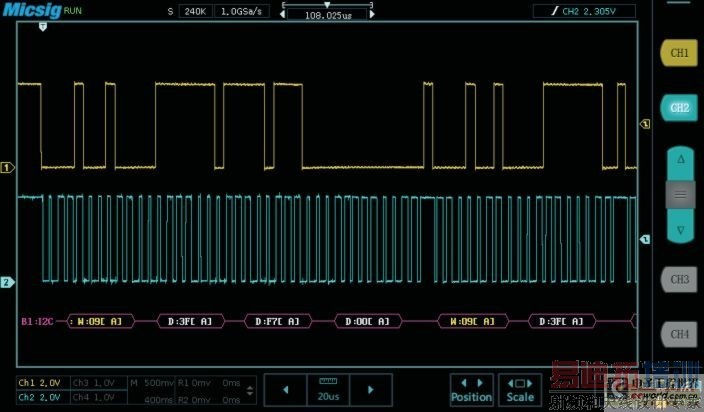This screenshot has width=704, height=412.
Task: Open the Ch3 1.0V vertical scale setting
Action: tap(99, 383)
